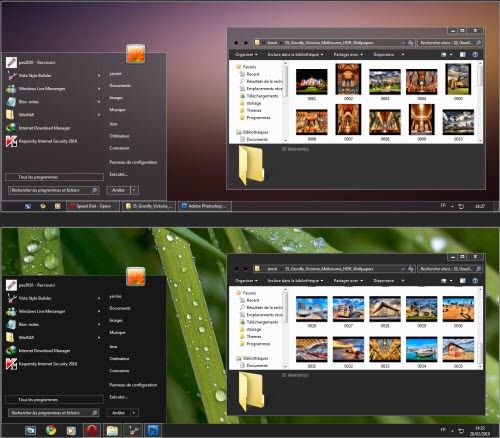Image resolution: width=500 pixels, height=438 pixels.
Task: Activate the 35_Goodly_Victoria taskbar button
Action: [x=149, y=206]
